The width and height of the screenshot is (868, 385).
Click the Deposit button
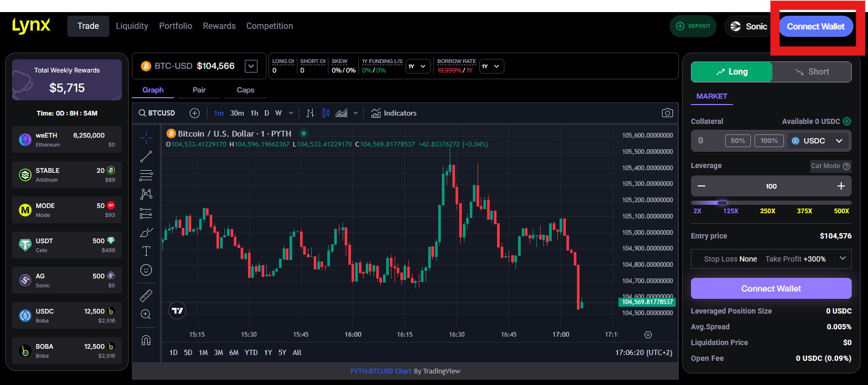(x=693, y=26)
